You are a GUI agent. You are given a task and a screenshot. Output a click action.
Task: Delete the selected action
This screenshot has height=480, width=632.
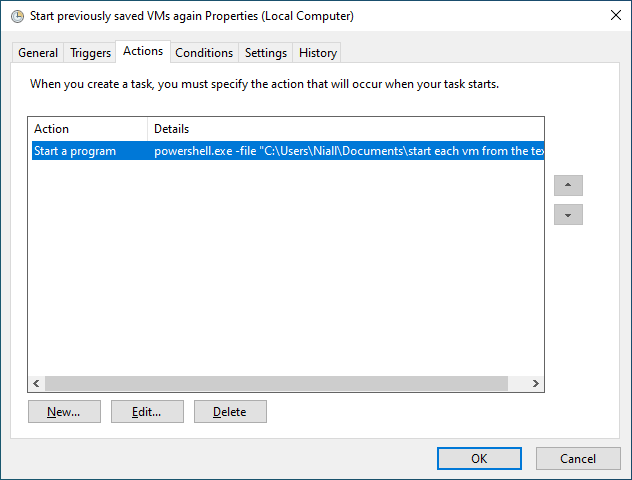(230, 411)
